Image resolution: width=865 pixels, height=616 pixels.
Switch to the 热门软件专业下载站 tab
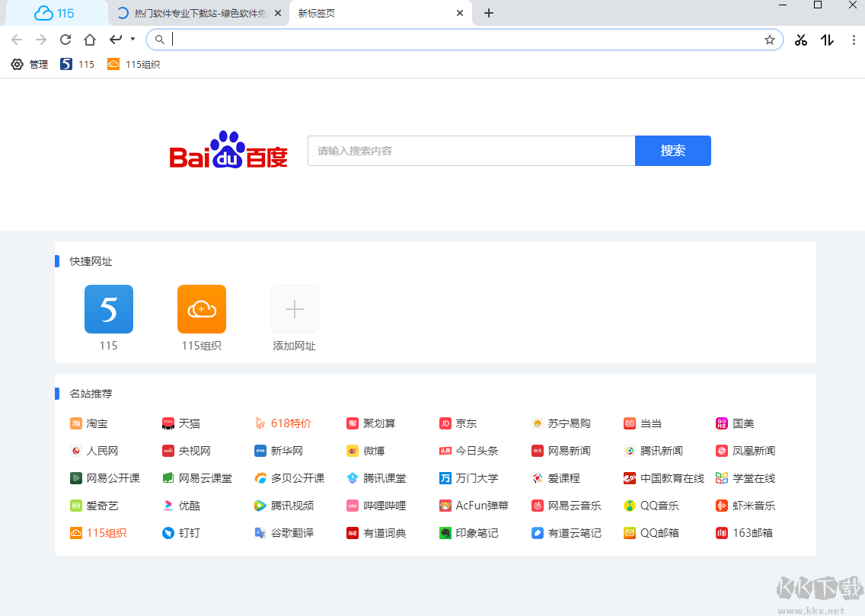(x=199, y=13)
